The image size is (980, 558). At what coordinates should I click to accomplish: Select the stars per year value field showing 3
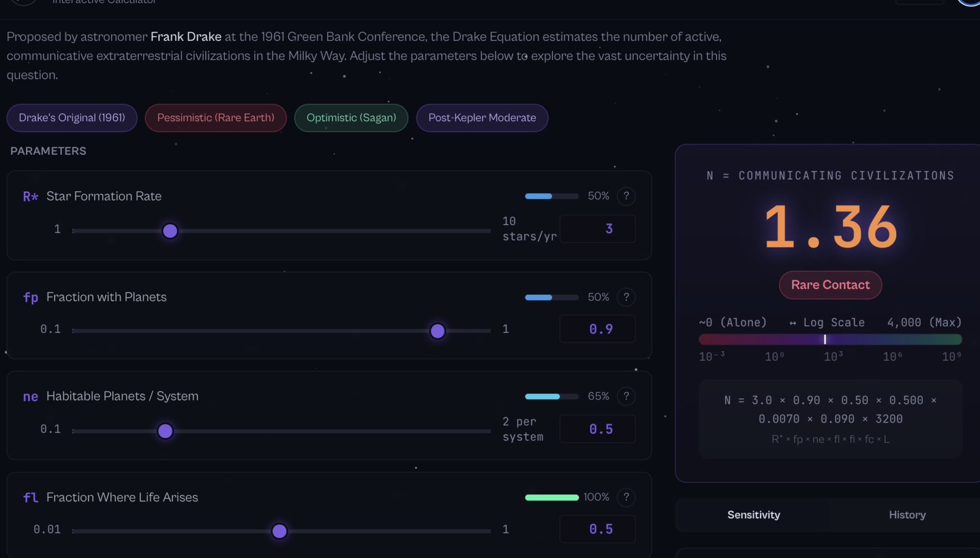[597, 228]
